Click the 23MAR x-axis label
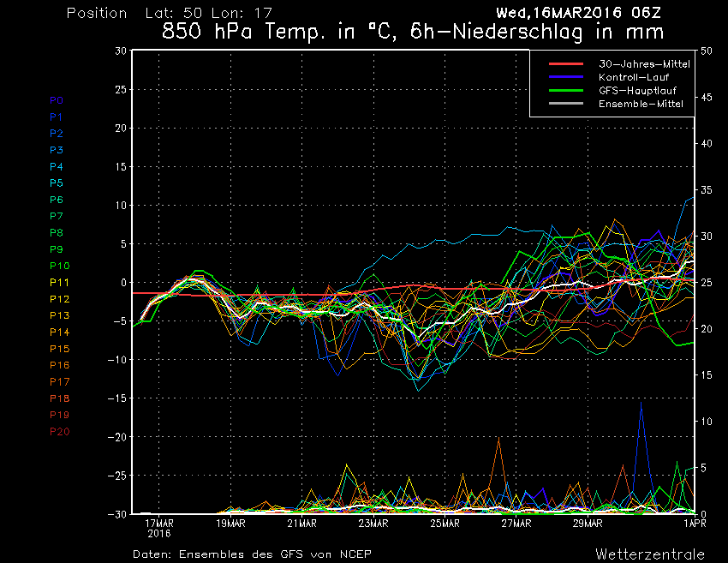 tap(373, 524)
